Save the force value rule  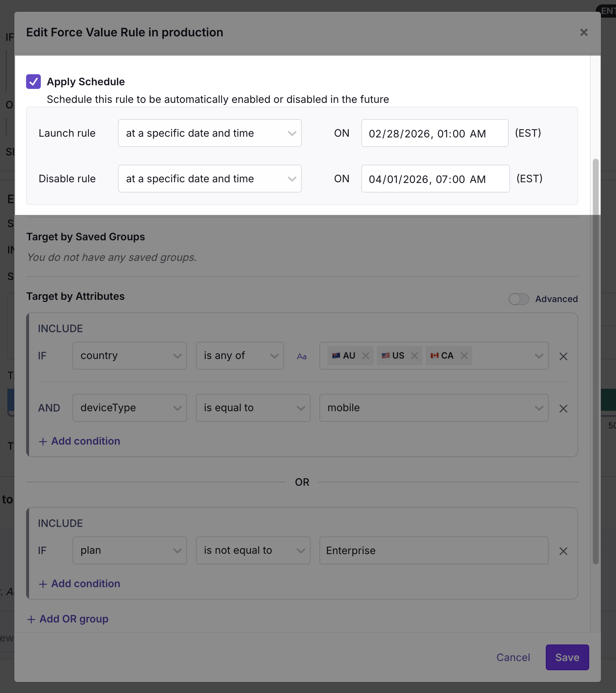tap(567, 657)
